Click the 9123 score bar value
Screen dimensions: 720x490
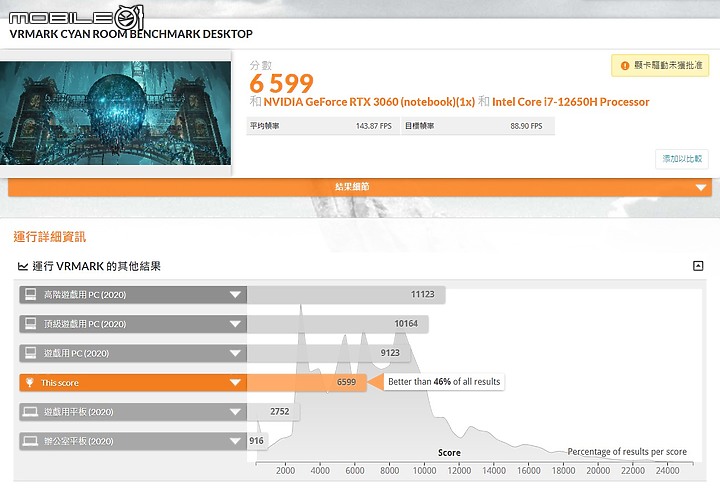390,353
